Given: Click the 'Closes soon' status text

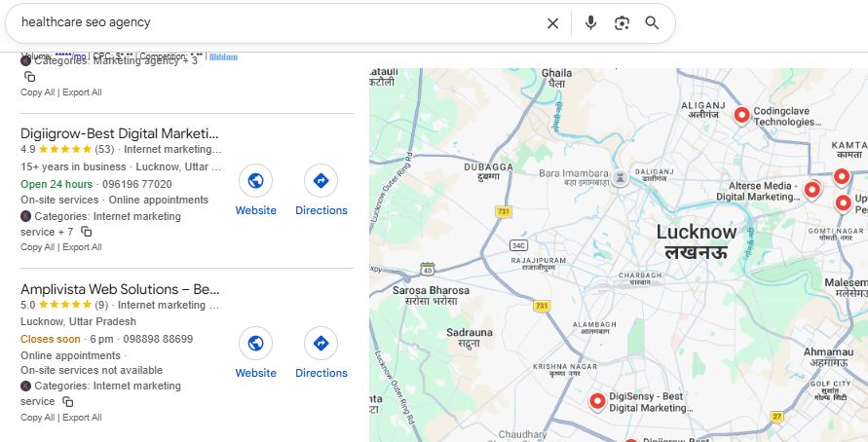Looking at the screenshot, I should point(51,339).
